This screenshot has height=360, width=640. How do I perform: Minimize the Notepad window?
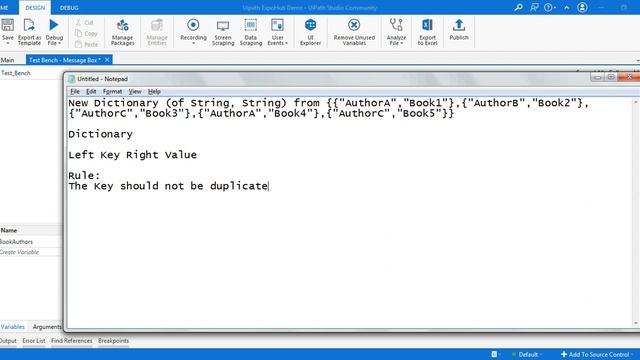coord(597,77)
